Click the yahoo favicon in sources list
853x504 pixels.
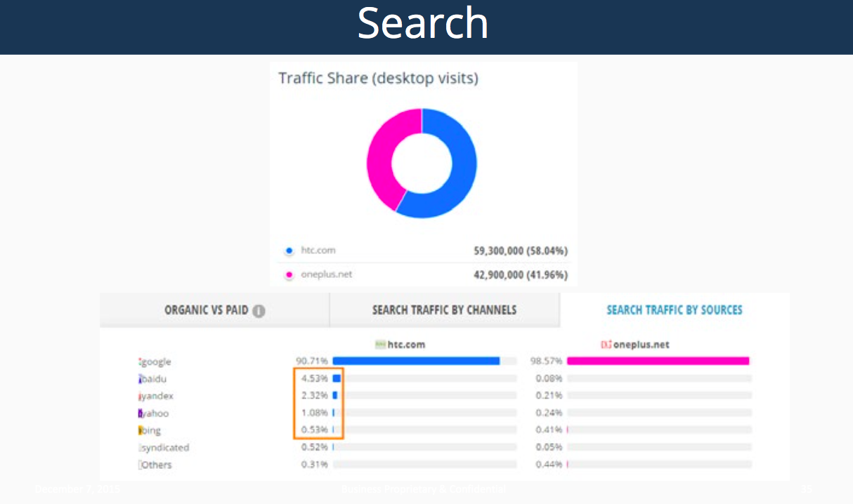click(x=141, y=413)
